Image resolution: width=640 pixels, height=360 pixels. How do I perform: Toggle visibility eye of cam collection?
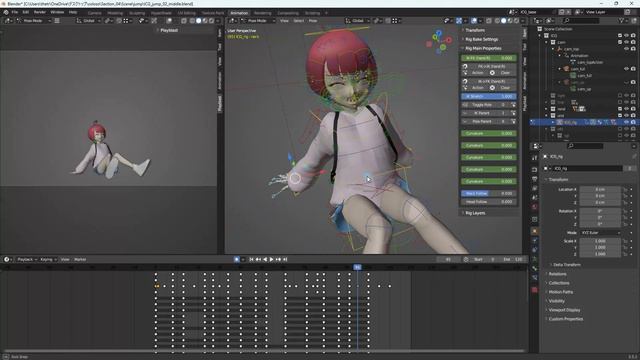627,42
